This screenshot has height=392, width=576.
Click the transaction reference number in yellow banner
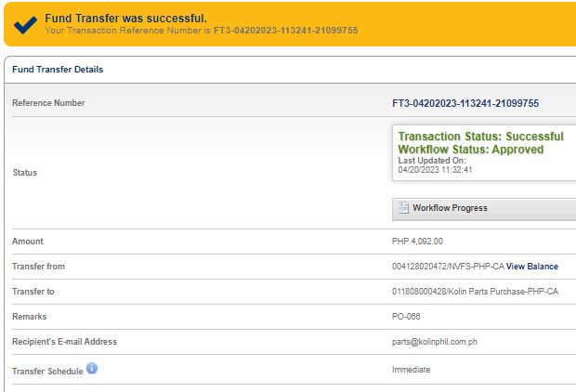tap(285, 31)
